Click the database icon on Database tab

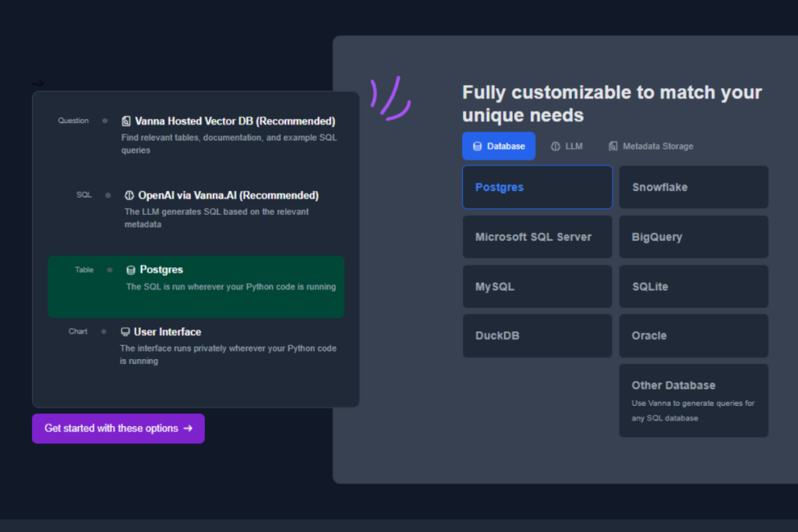[477, 146]
